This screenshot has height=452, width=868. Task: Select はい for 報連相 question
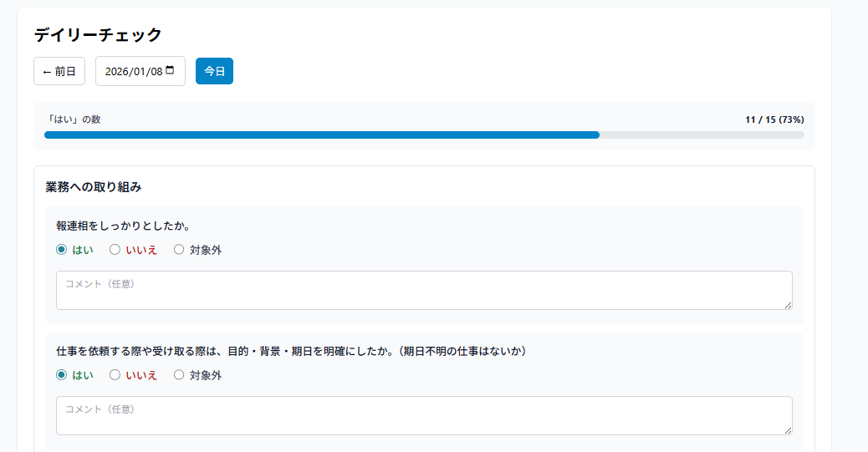(61, 250)
